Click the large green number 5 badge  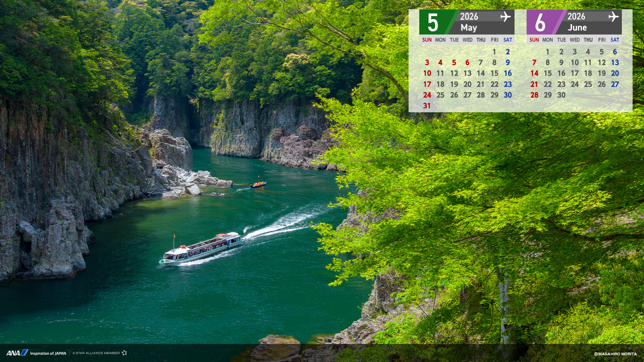pyautogui.click(x=433, y=22)
